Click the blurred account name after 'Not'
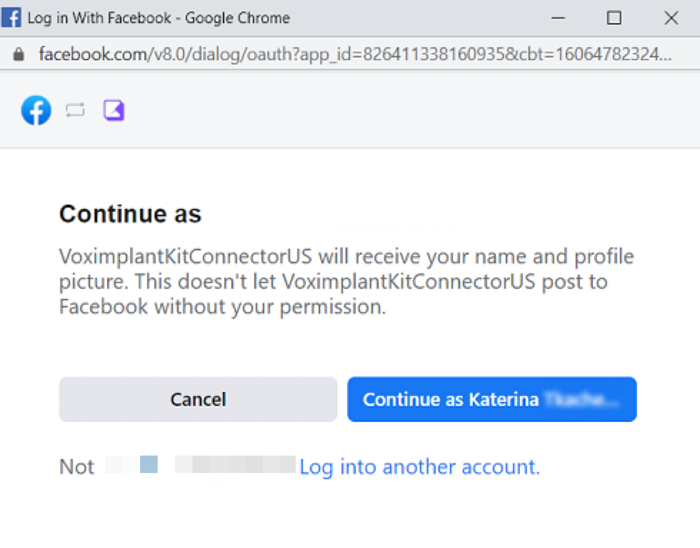The image size is (700, 548). click(x=200, y=465)
